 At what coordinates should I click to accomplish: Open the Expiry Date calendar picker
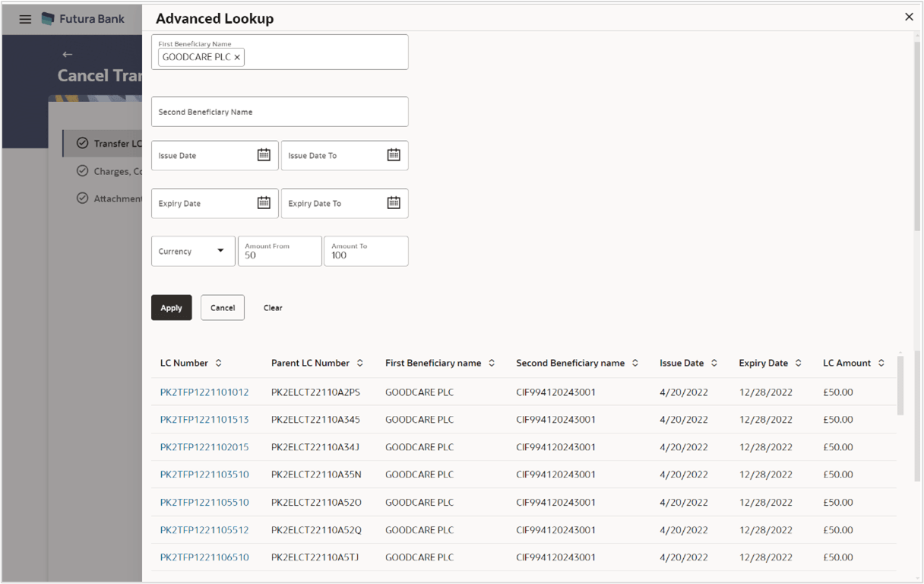pos(264,202)
